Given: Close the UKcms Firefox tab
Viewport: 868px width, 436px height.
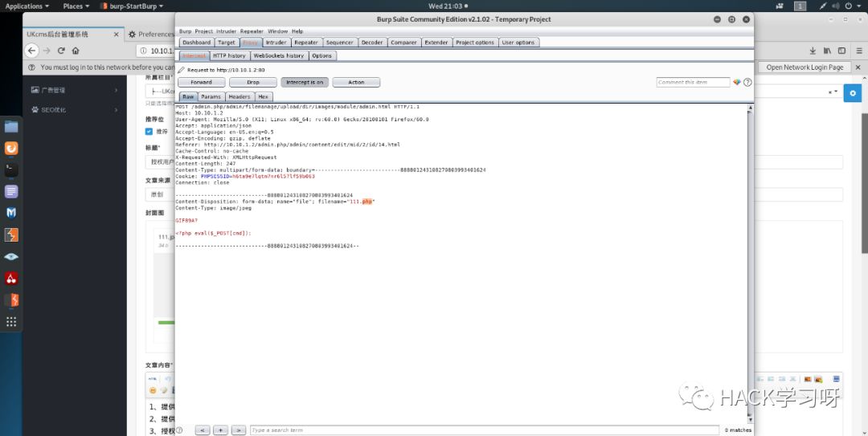Looking at the screenshot, I should point(116,35).
